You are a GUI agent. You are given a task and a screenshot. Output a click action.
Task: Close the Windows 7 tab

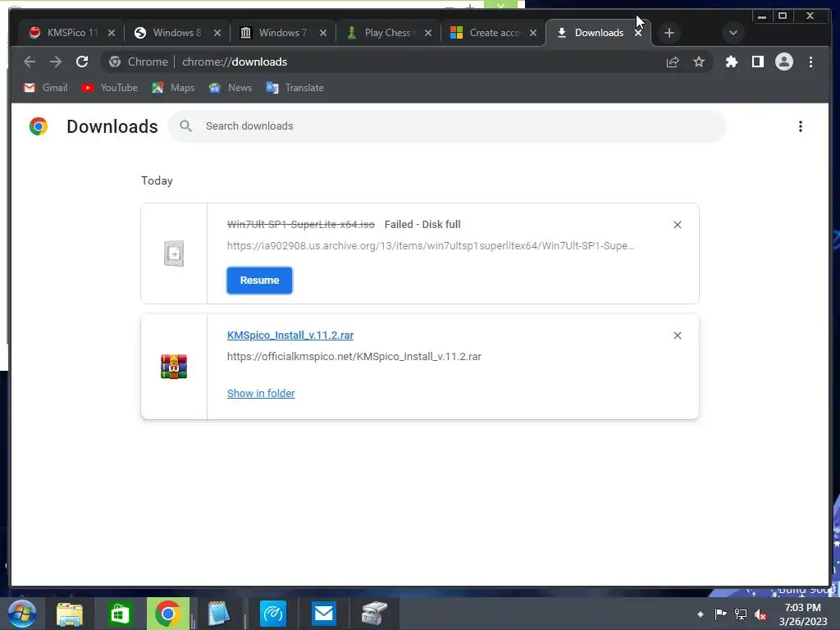click(x=323, y=33)
